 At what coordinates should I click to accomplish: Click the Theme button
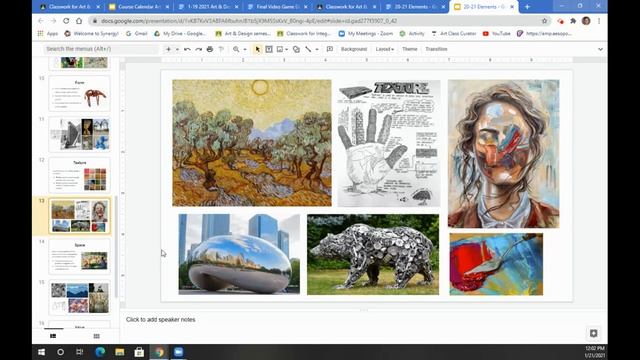[409, 49]
